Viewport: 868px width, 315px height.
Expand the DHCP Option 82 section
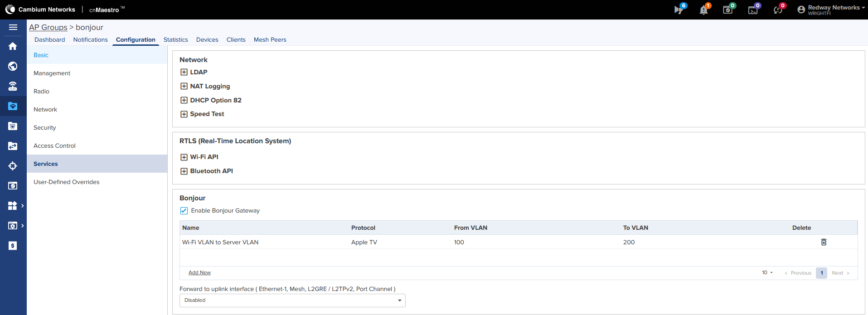click(x=184, y=100)
